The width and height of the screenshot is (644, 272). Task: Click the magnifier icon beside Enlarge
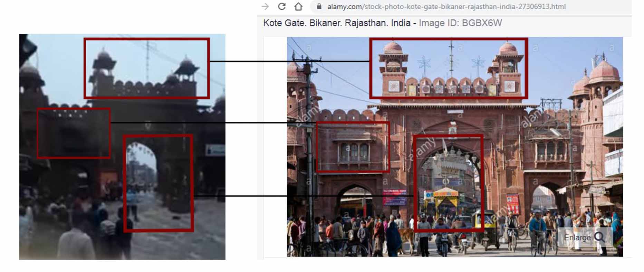600,237
